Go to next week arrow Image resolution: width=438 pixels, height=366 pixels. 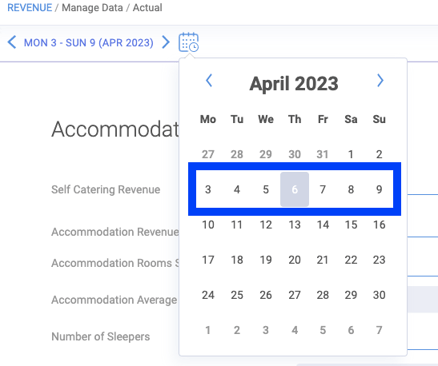[x=165, y=42]
